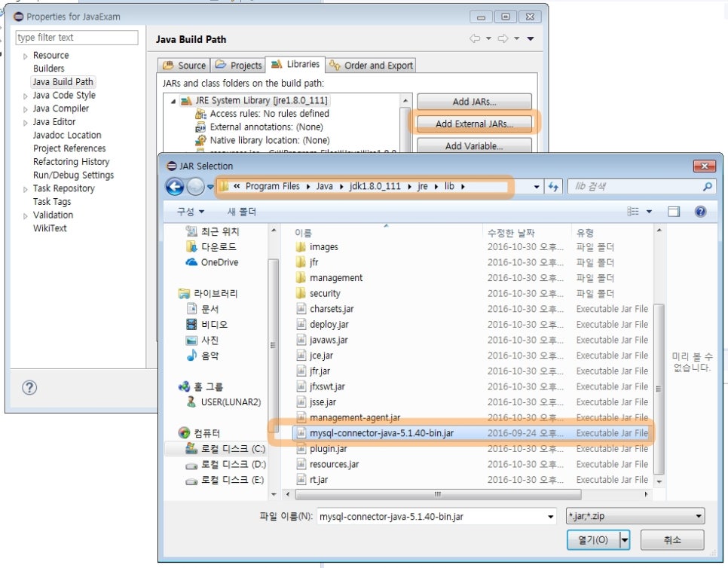
Task: Switch to the Projects tab
Action: 239,66
